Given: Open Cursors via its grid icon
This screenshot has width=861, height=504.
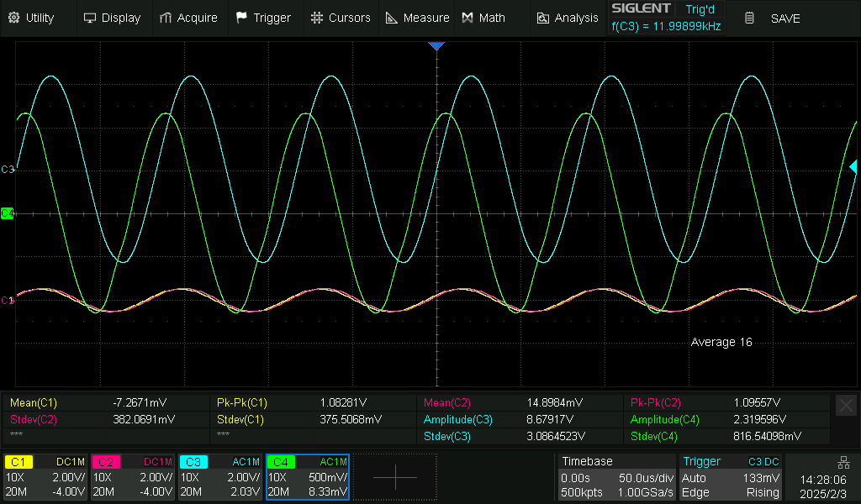Looking at the screenshot, I should (x=316, y=18).
